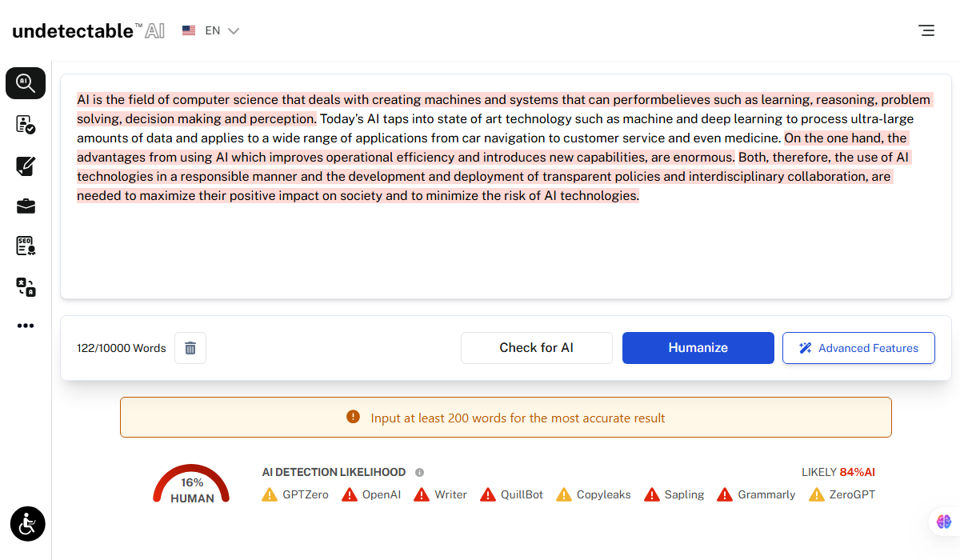This screenshot has height=560, width=960.
Task: Click the undetectable AI logo
Action: click(x=88, y=30)
